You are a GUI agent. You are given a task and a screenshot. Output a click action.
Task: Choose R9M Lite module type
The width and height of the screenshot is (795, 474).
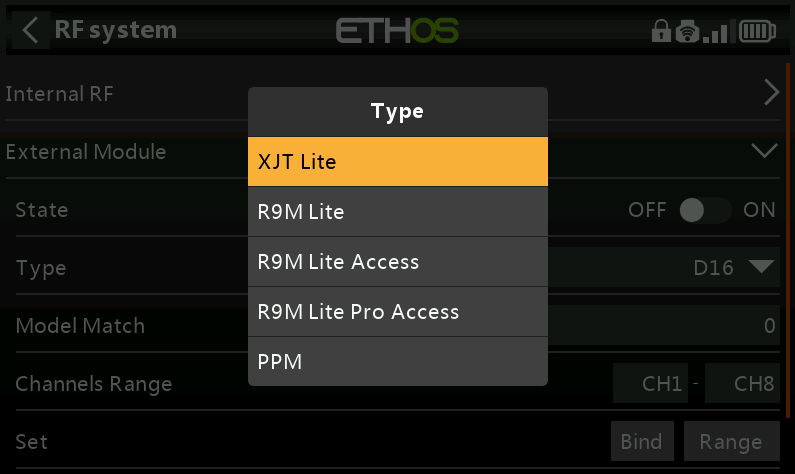tap(397, 212)
